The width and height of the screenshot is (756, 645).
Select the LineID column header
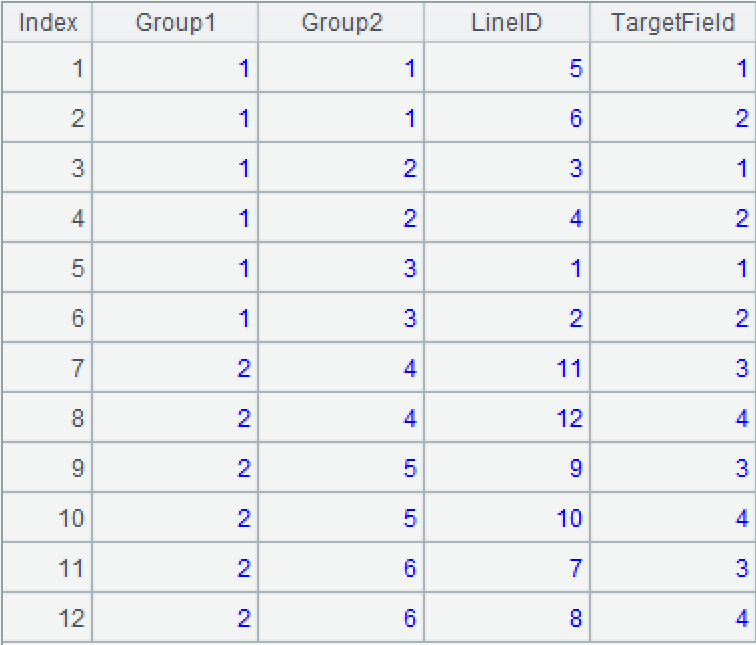click(x=507, y=22)
